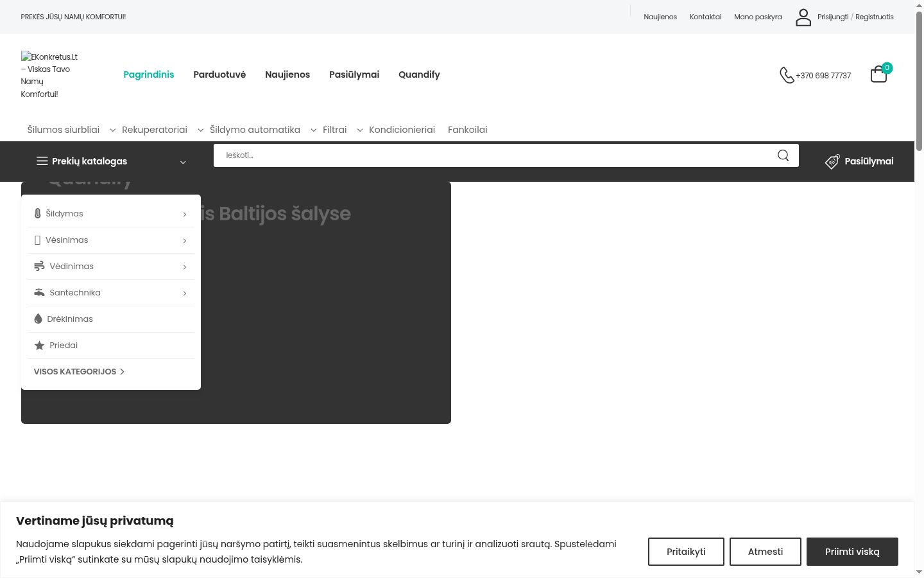Open Pasiūlymai in the main menu
Viewport: 924px width, 578px height.
coord(354,74)
